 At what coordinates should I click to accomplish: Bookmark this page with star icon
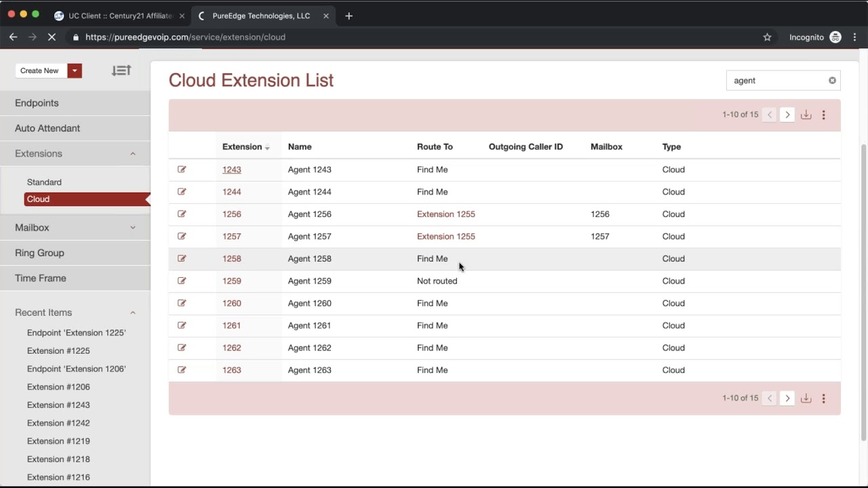[x=767, y=37]
